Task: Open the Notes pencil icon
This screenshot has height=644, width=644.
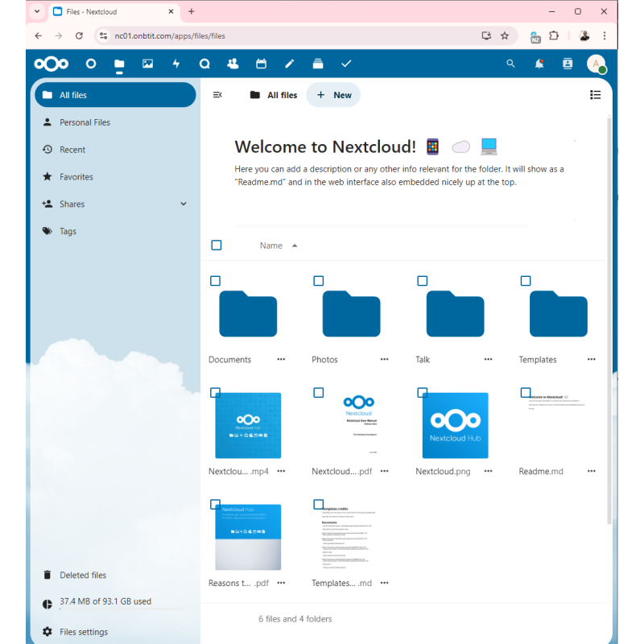Action: pyautogui.click(x=290, y=64)
